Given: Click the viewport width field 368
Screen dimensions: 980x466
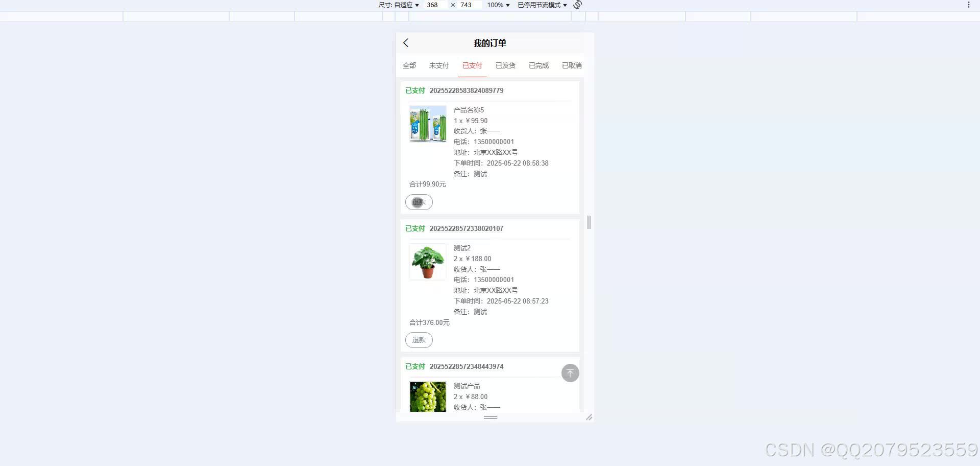Looking at the screenshot, I should pos(434,5).
